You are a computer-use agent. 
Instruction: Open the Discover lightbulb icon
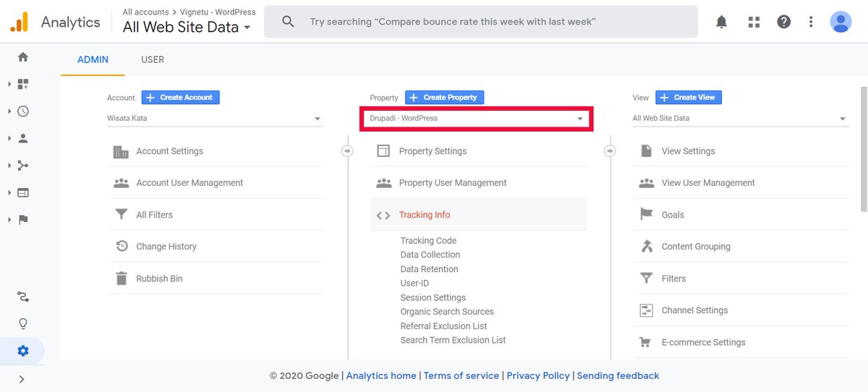pyautogui.click(x=23, y=323)
